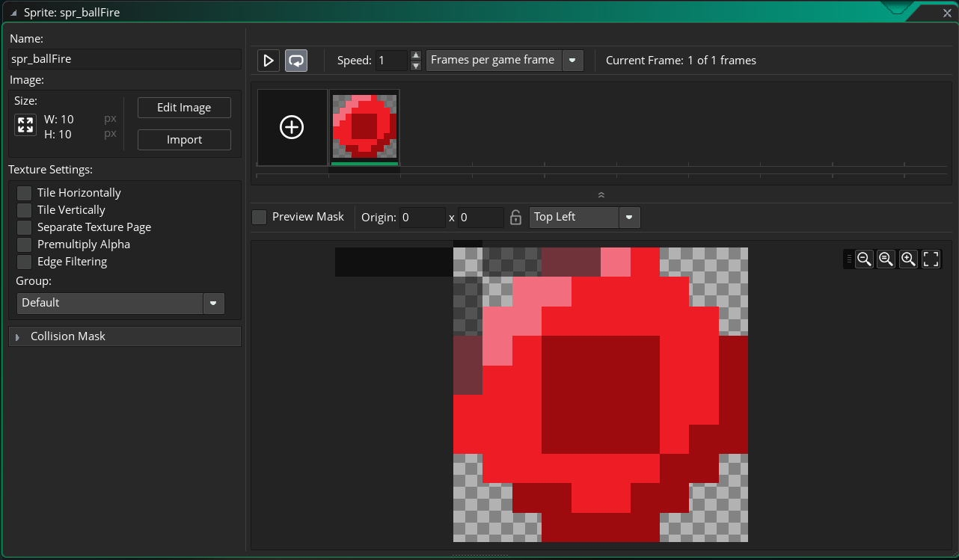Enable the Preview Mask checkbox

(x=260, y=217)
